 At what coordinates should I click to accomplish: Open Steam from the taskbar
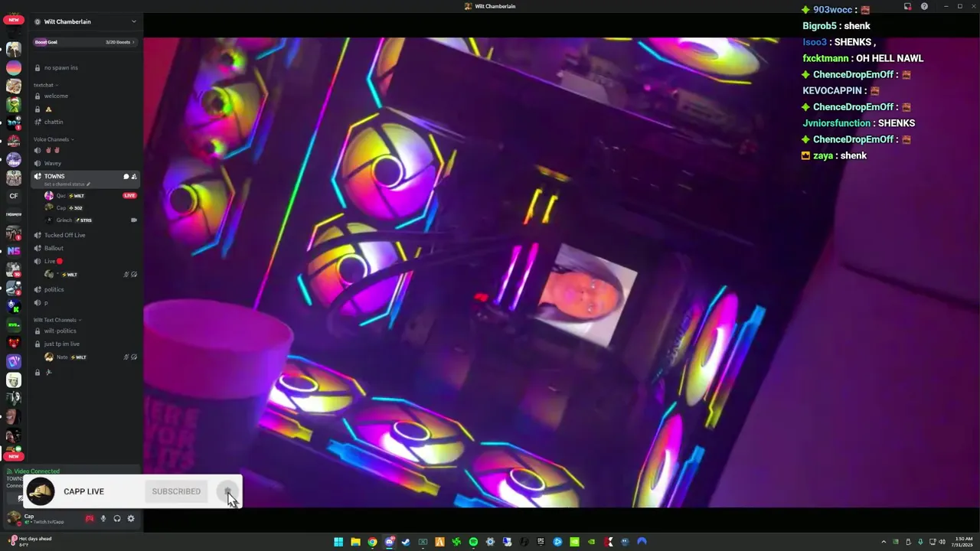pyautogui.click(x=406, y=542)
